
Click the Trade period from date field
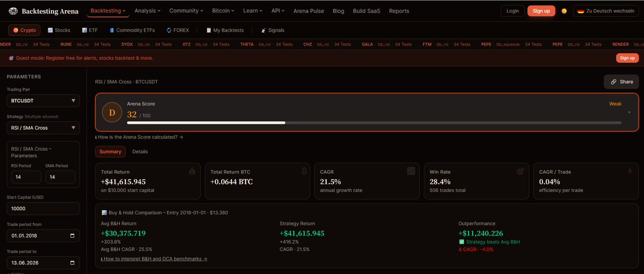pos(43,236)
